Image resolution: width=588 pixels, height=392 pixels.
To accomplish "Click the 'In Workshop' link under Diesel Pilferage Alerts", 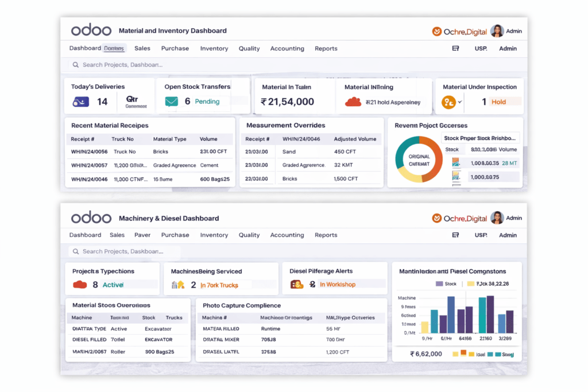I will (x=337, y=285).
